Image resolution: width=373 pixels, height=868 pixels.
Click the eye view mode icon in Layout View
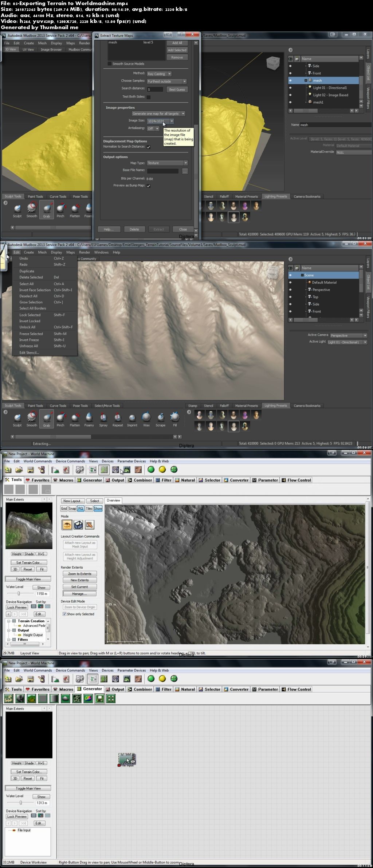point(67,525)
